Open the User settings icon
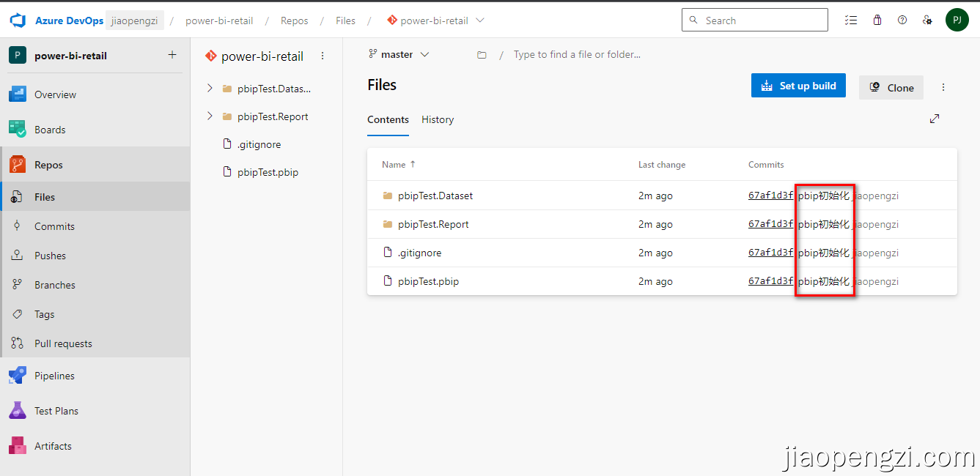 click(x=927, y=21)
